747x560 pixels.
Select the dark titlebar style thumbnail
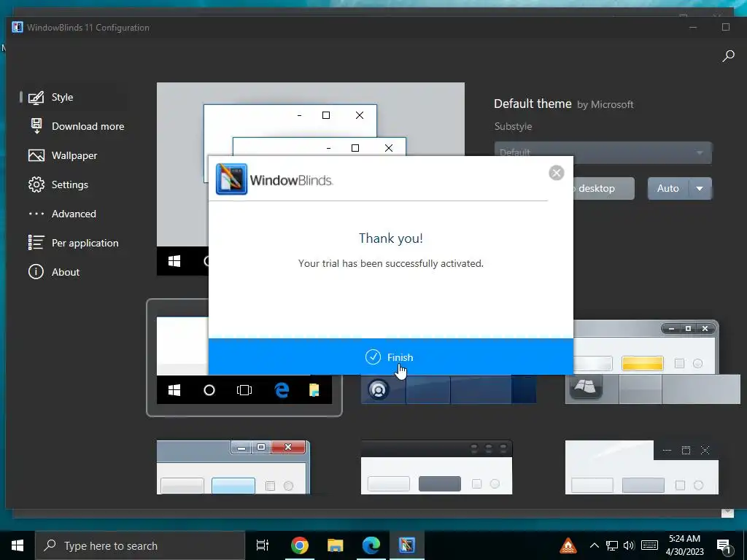(436, 467)
